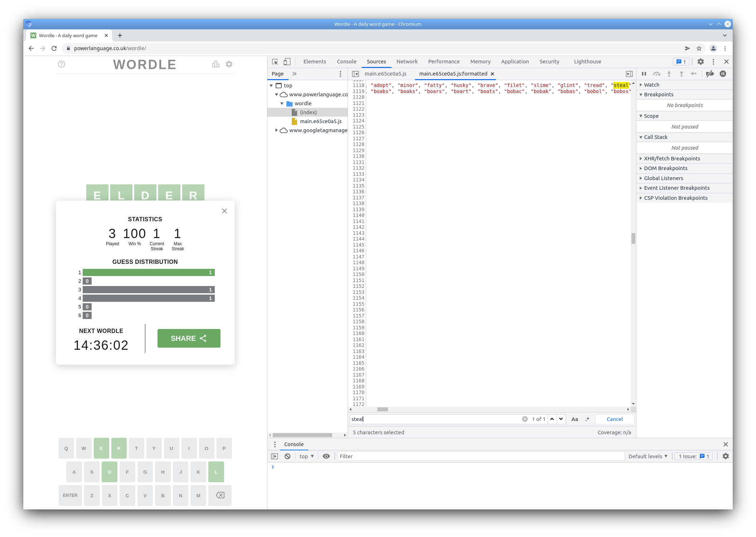Click the inspect element picker icon
The image size is (756, 537).
pyautogui.click(x=275, y=62)
